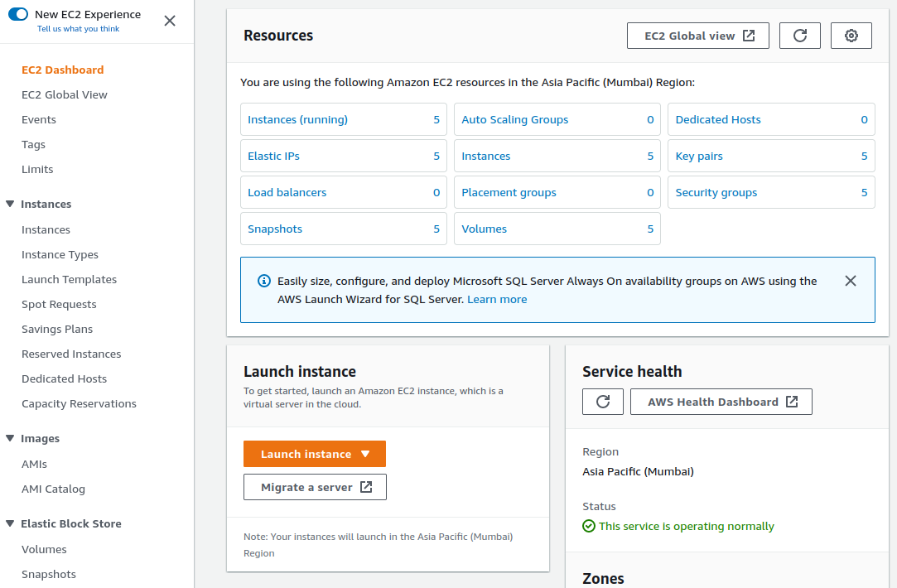Refresh the Service health status
897x588 pixels.
(602, 401)
